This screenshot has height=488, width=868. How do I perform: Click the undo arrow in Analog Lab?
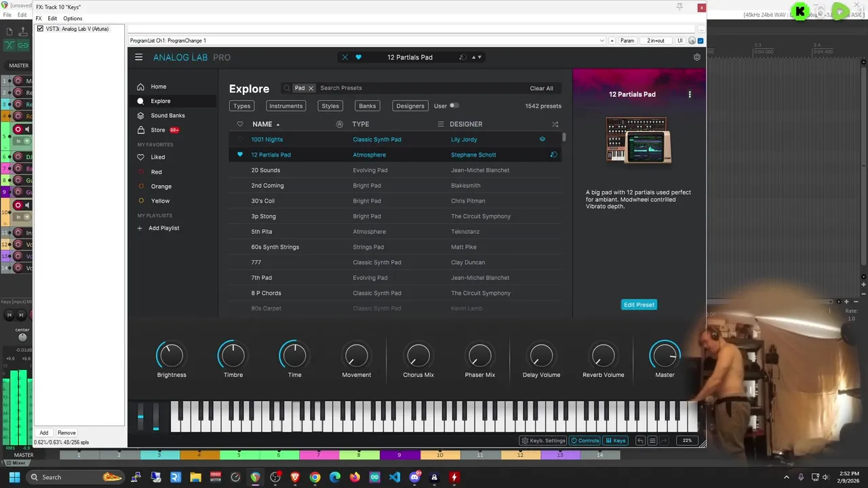[x=639, y=441]
